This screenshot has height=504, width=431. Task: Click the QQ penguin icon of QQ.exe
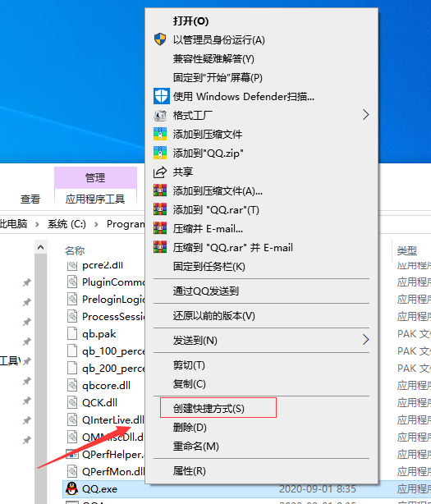click(71, 489)
